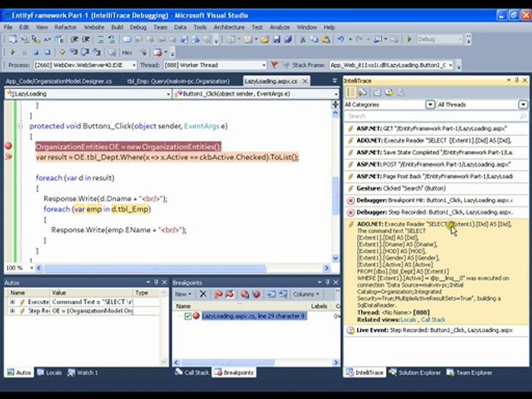Open the New breakpoint dropdown
The image size is (532, 399).
[183, 294]
